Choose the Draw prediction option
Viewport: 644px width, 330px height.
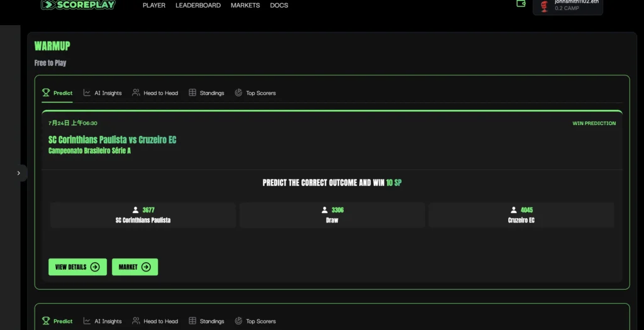point(332,215)
